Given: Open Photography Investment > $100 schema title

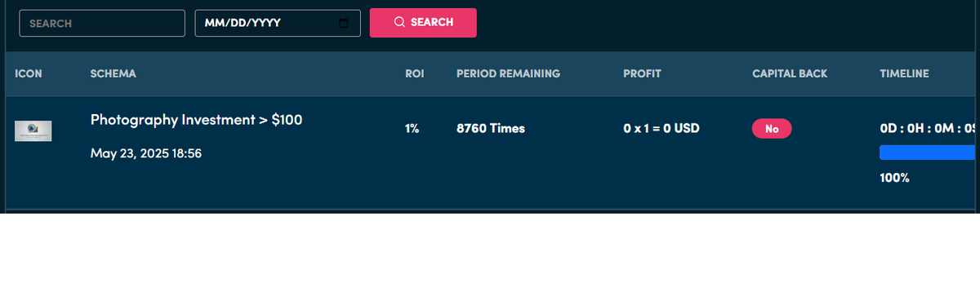Looking at the screenshot, I should (x=196, y=120).
